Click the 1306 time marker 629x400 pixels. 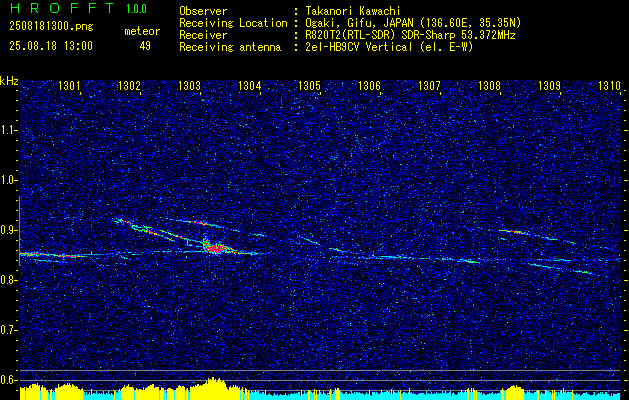[x=369, y=85]
